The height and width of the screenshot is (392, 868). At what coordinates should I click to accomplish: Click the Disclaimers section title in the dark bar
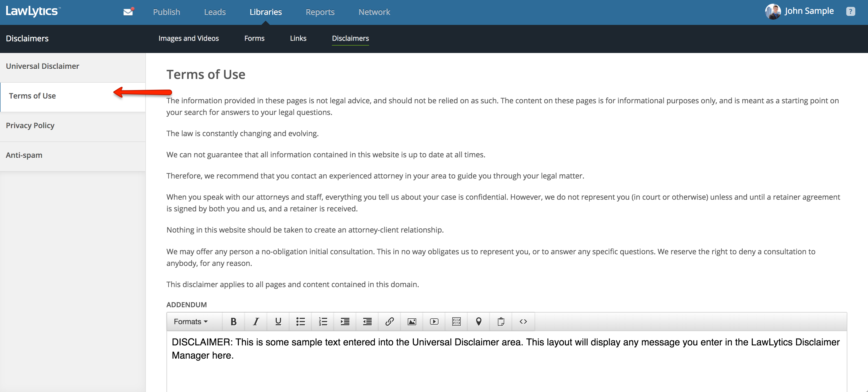(x=27, y=38)
